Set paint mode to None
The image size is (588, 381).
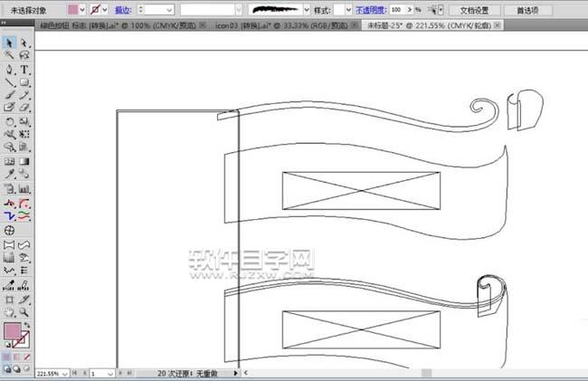point(26,357)
